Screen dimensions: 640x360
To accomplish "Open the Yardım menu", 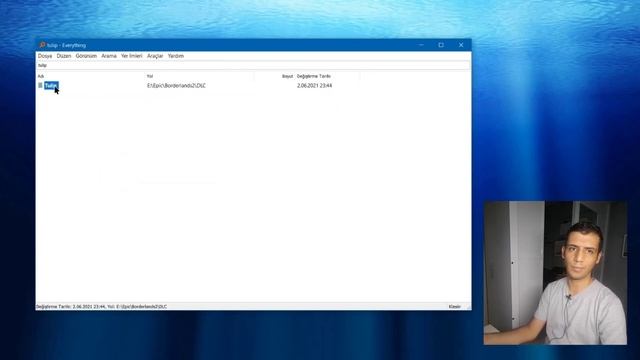I will click(176, 56).
